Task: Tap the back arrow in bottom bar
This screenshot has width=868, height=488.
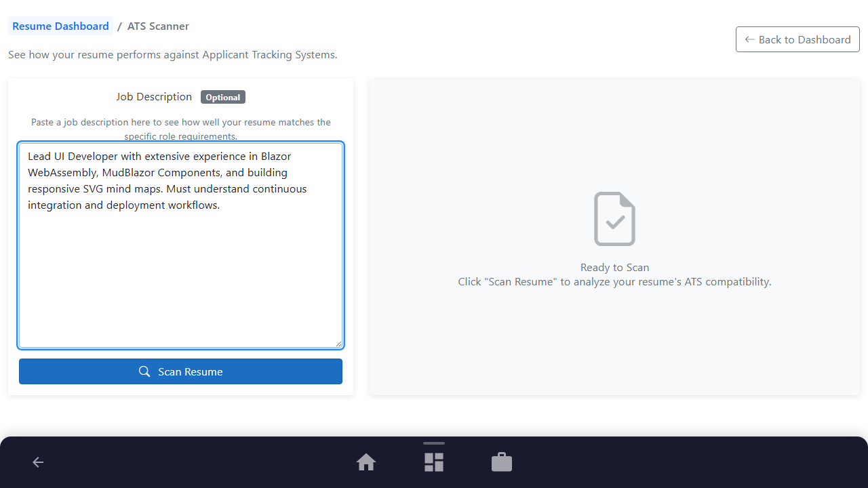Action: pos(38,462)
